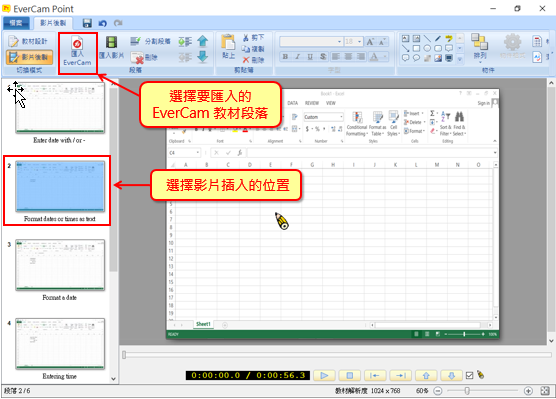Click the Undo arrow icon
Viewport: 556px width, 399px height.
point(102,23)
